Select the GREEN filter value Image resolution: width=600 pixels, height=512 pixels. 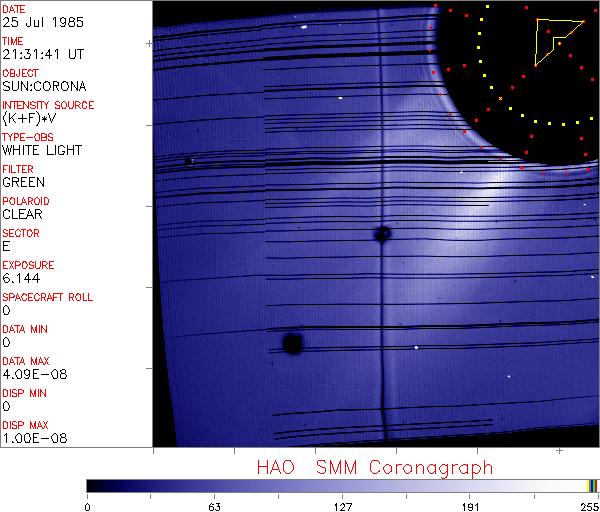(x=24, y=183)
